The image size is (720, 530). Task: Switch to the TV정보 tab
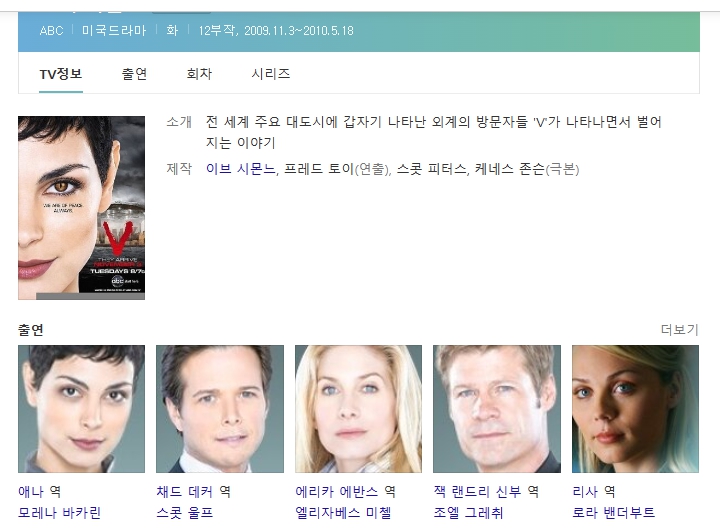coord(60,74)
